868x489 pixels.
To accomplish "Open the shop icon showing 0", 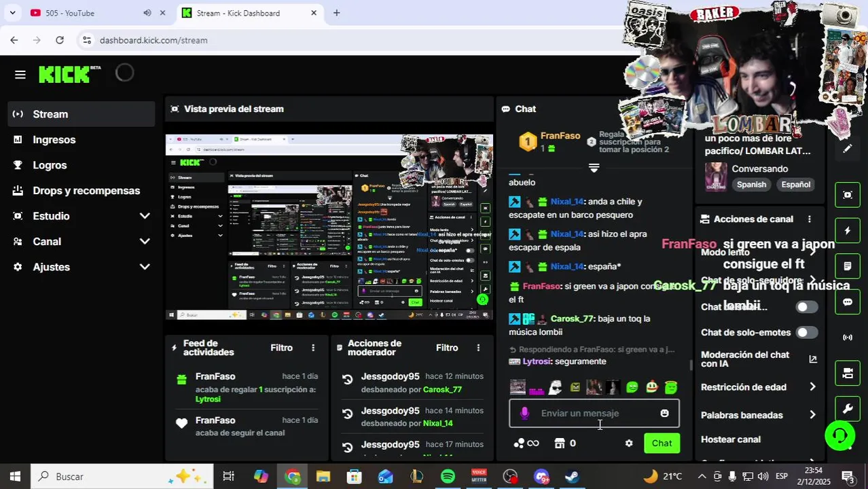I will [x=565, y=443].
